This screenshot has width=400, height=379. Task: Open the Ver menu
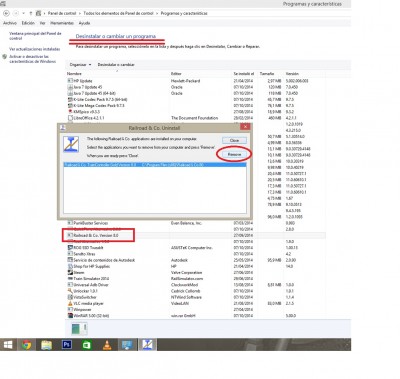point(42,23)
